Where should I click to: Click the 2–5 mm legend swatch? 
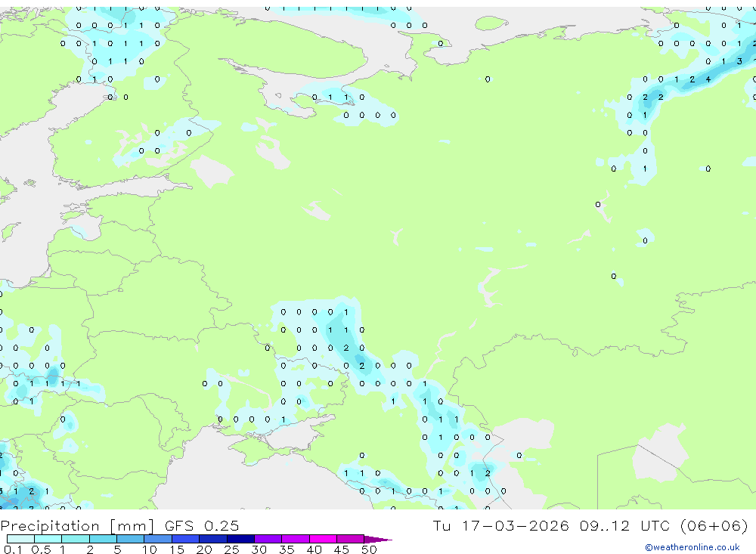(x=103, y=539)
